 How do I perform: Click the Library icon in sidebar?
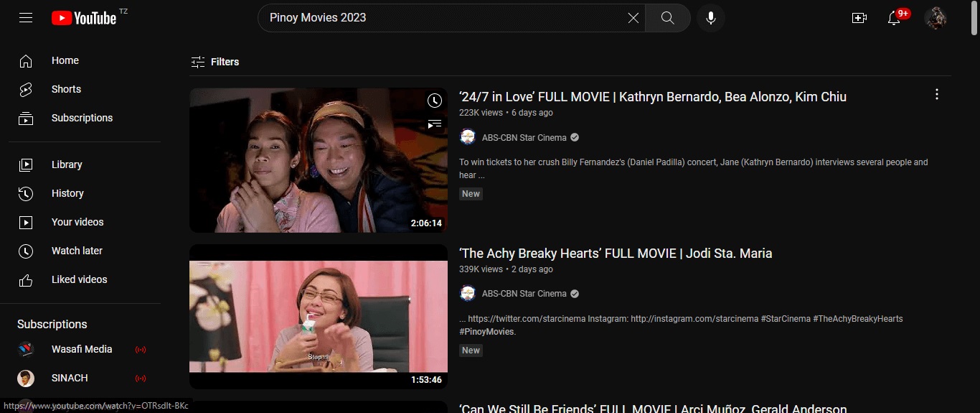point(26,165)
